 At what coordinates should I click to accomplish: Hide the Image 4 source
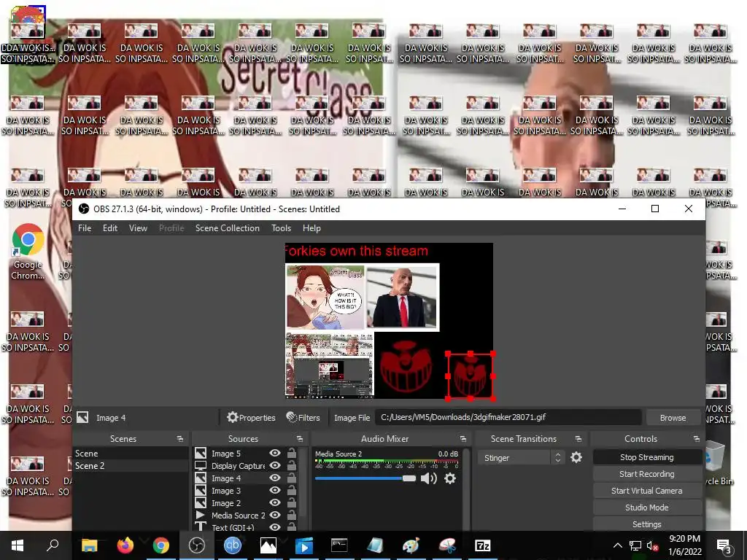275,478
